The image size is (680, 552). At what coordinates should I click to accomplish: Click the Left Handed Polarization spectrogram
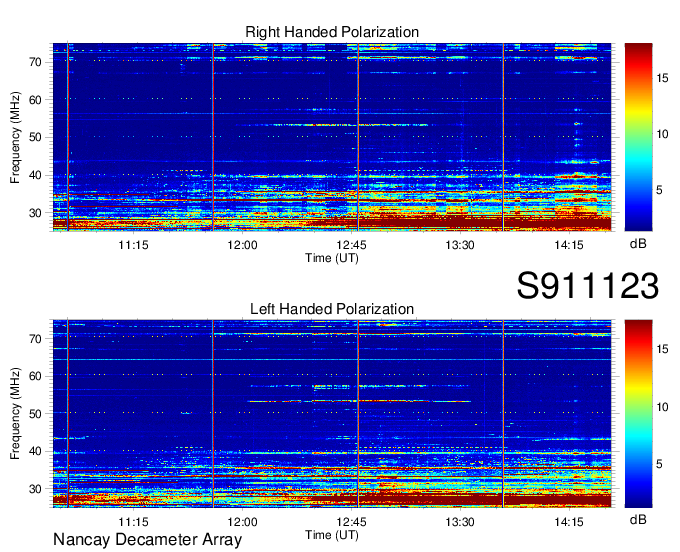coord(332,414)
